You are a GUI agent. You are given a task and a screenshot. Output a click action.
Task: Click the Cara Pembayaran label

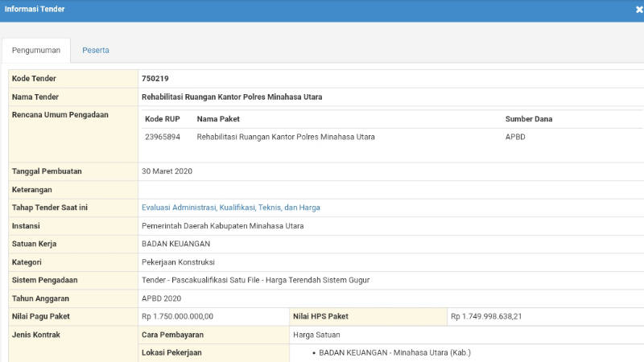[172, 335]
